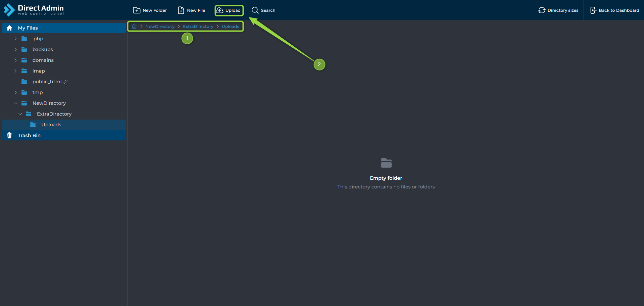Image resolution: width=644 pixels, height=306 pixels.
Task: Expand the domains folder chevron
Action: coord(15,60)
